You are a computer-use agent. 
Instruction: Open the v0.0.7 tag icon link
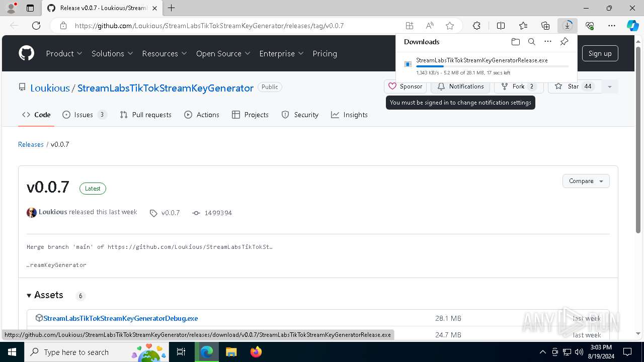(153, 213)
